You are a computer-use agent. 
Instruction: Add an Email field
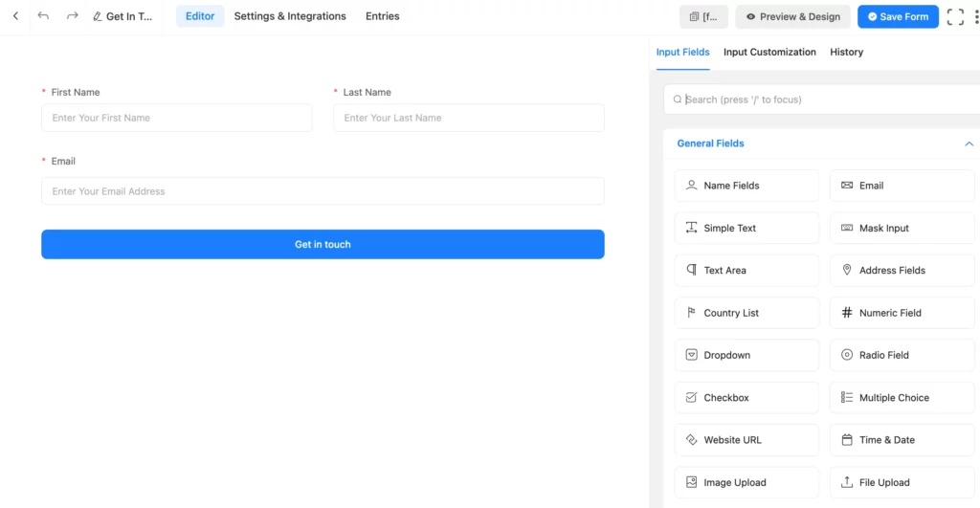click(902, 186)
